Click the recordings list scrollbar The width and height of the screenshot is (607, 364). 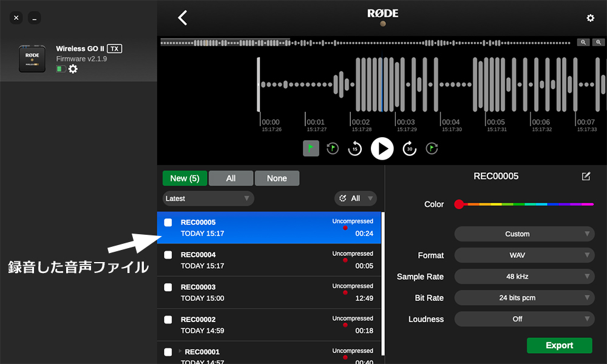[x=383, y=283]
